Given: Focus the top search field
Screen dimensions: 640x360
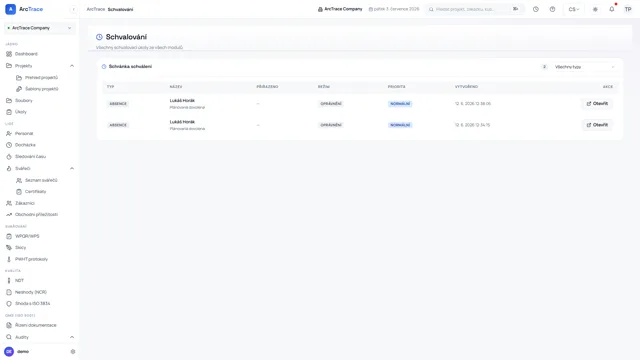Looking at the screenshot, I should 474,9.
